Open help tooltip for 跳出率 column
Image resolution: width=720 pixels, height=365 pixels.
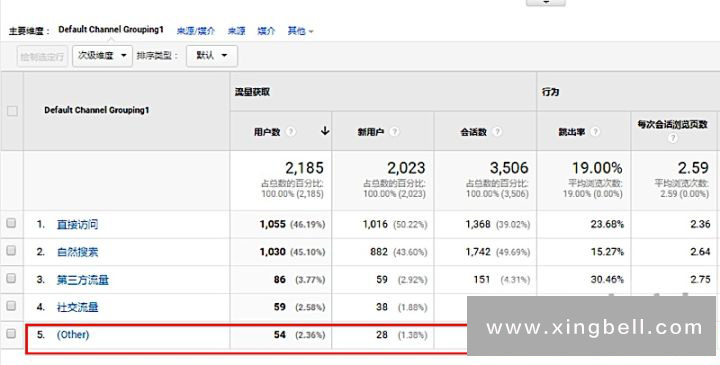(x=595, y=132)
